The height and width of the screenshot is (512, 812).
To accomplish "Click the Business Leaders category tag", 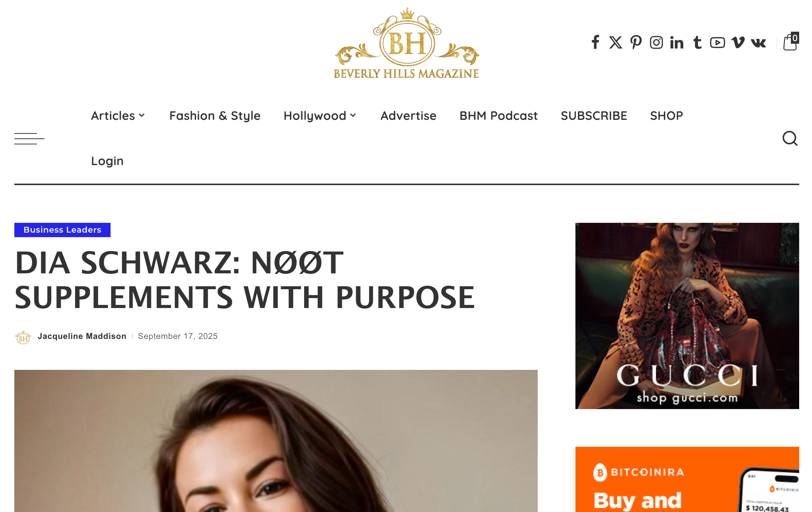I will point(62,230).
